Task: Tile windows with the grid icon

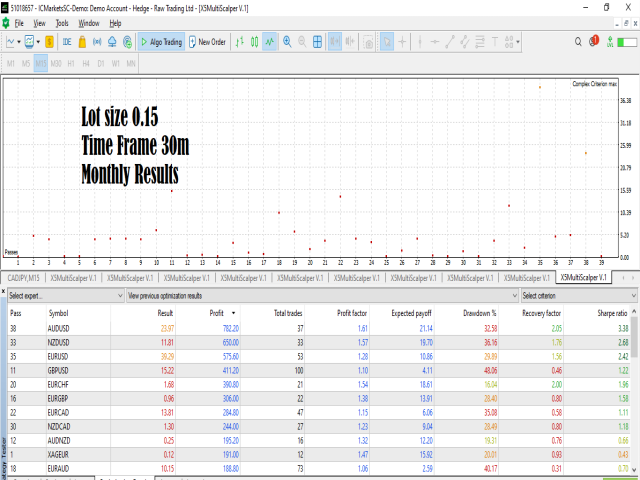Action: pos(317,42)
